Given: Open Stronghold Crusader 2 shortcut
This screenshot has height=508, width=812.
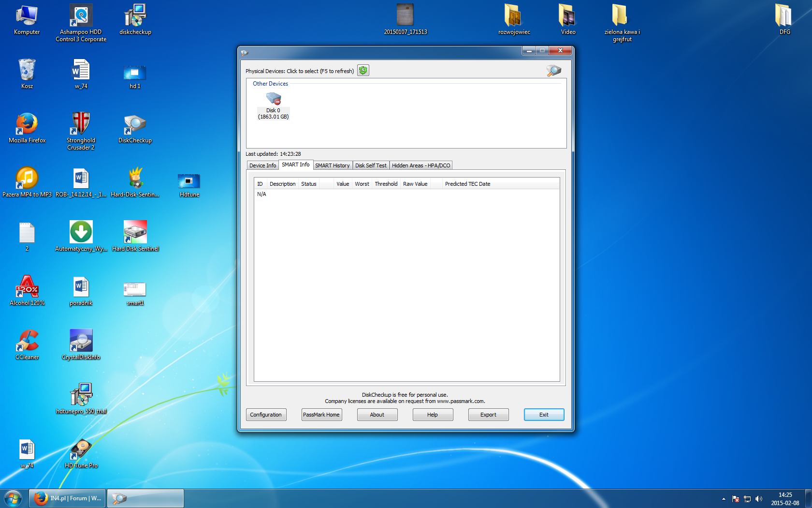Looking at the screenshot, I should tap(81, 131).
